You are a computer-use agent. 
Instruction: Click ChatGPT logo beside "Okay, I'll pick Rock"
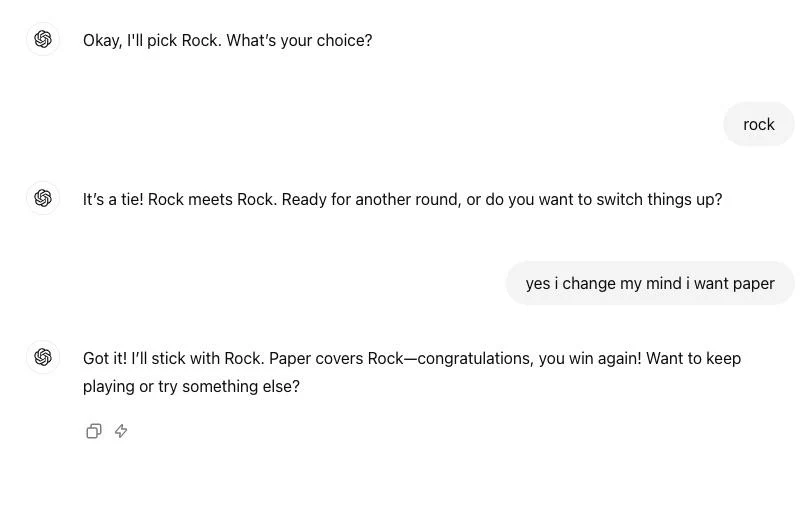pyautogui.click(x=43, y=40)
